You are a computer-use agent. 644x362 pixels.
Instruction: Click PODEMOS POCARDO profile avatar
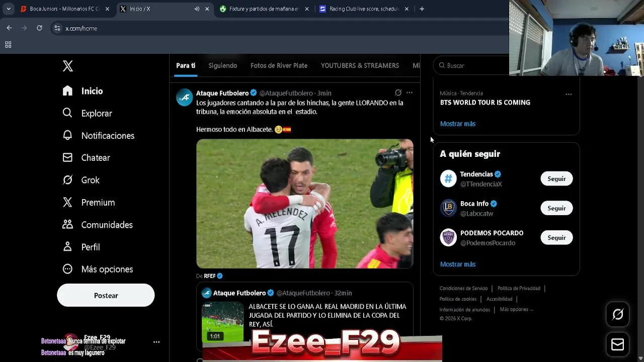448,237
